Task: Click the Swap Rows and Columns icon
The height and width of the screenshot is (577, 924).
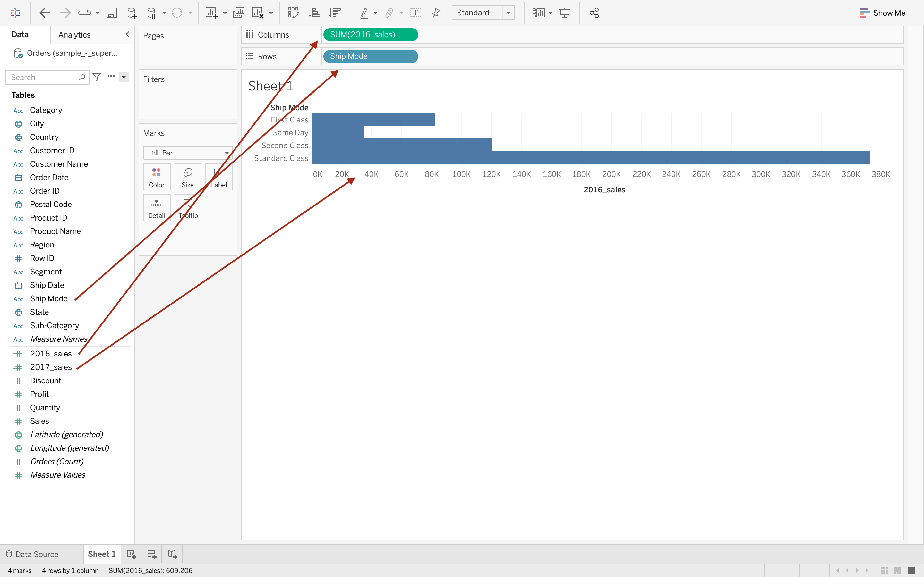Action: tap(293, 13)
